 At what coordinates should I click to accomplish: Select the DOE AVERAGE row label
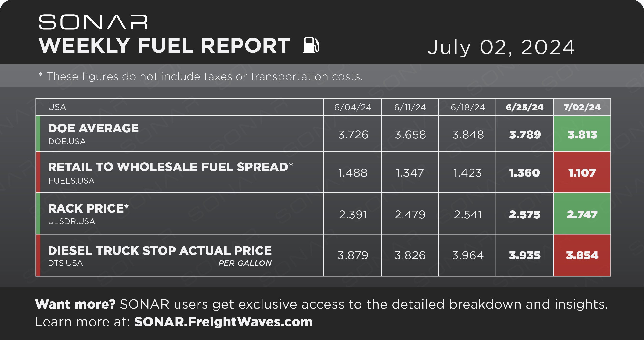pos(93,128)
